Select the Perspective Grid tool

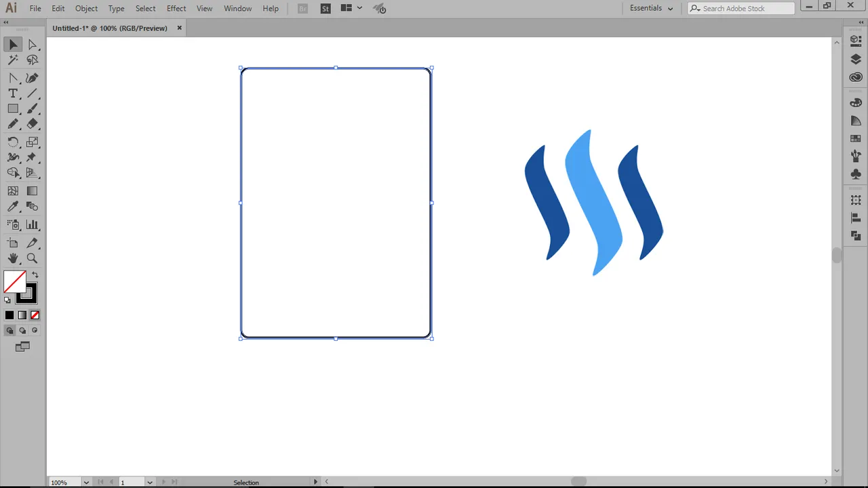tap(32, 174)
